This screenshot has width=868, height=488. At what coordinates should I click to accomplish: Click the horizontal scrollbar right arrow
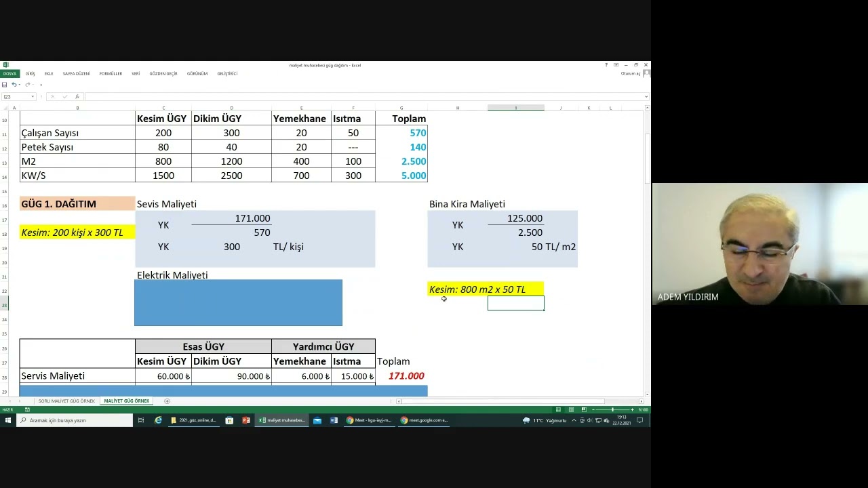tap(641, 401)
